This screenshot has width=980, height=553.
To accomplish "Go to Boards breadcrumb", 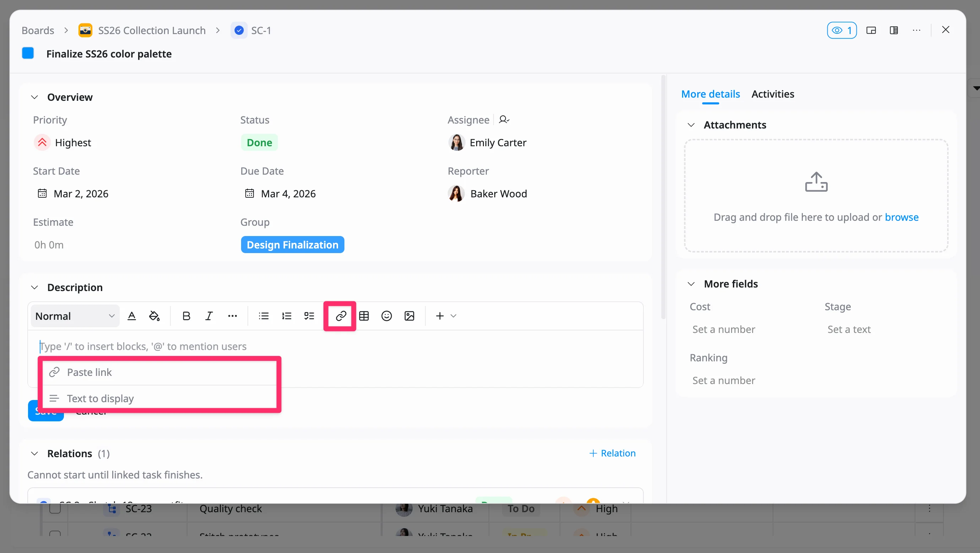I will [x=38, y=31].
